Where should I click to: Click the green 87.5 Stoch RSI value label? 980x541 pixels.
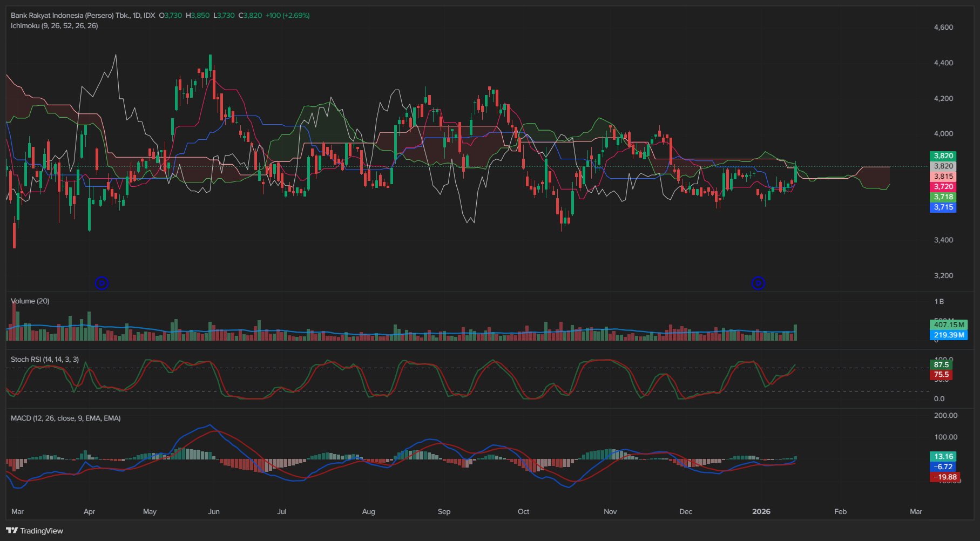coord(941,365)
